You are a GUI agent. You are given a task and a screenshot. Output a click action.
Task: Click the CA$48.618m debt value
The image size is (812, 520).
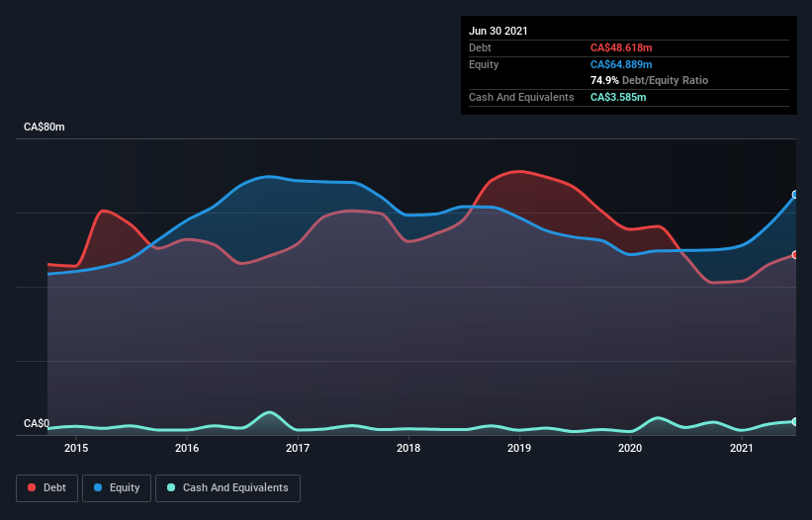click(621, 47)
